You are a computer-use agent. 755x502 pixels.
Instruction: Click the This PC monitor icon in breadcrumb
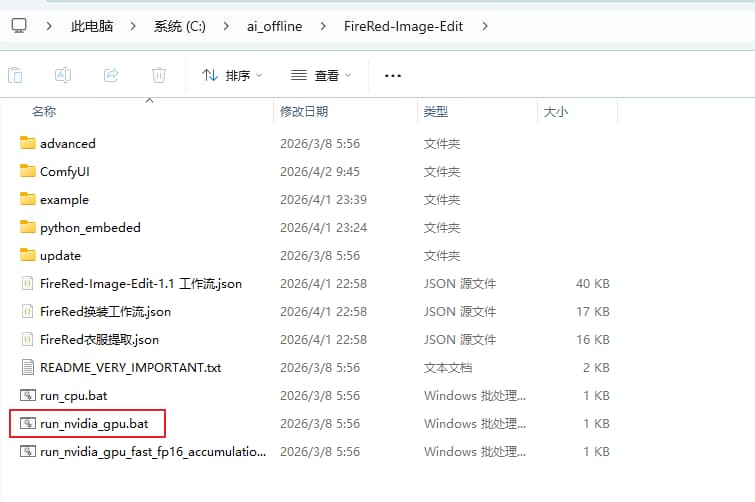19,26
